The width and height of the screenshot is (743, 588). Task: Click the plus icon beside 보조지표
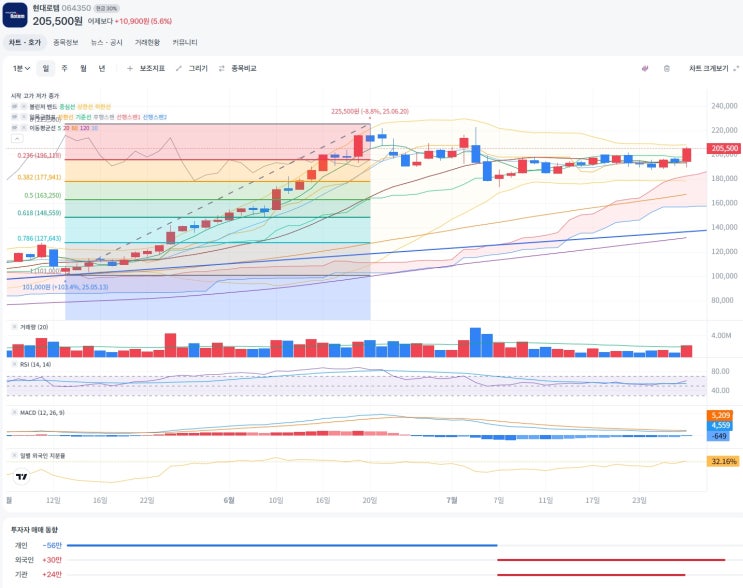[130, 69]
